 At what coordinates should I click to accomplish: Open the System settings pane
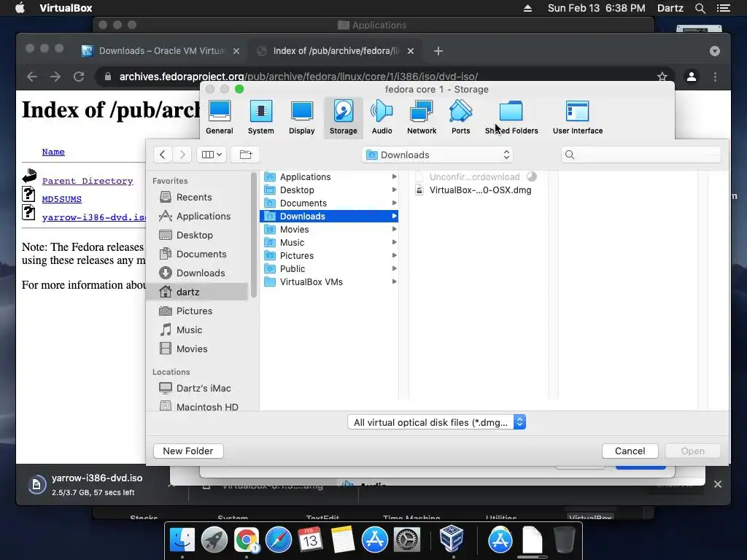(260, 117)
